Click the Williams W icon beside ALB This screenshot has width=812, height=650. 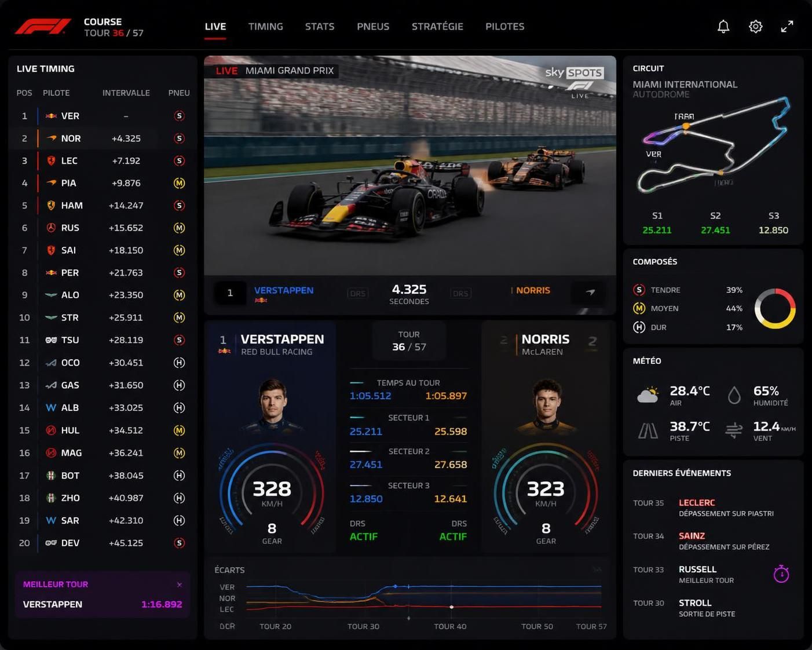(x=51, y=408)
